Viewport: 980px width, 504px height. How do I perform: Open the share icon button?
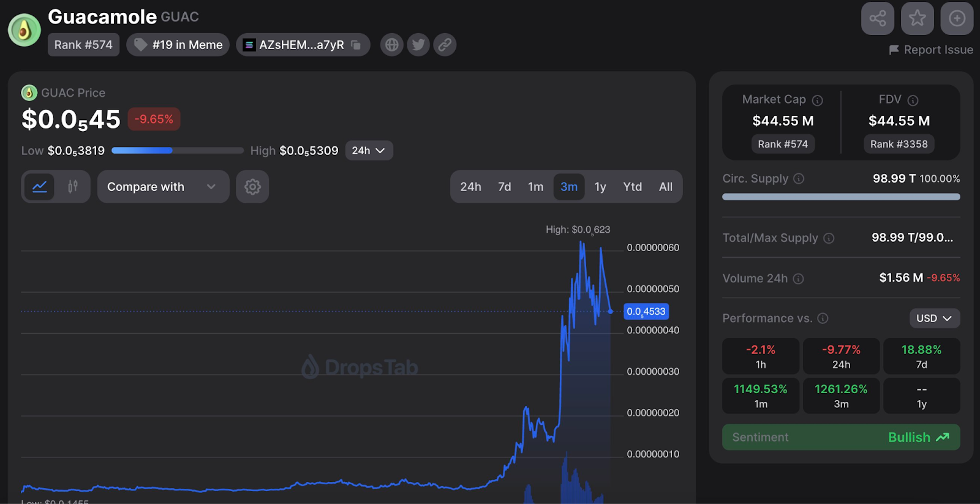(x=878, y=18)
